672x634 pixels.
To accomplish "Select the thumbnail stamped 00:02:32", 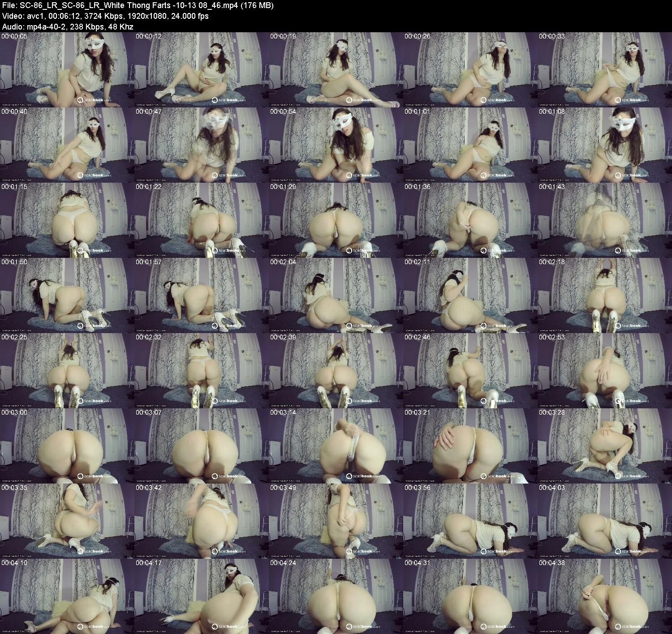I will 201,370.
